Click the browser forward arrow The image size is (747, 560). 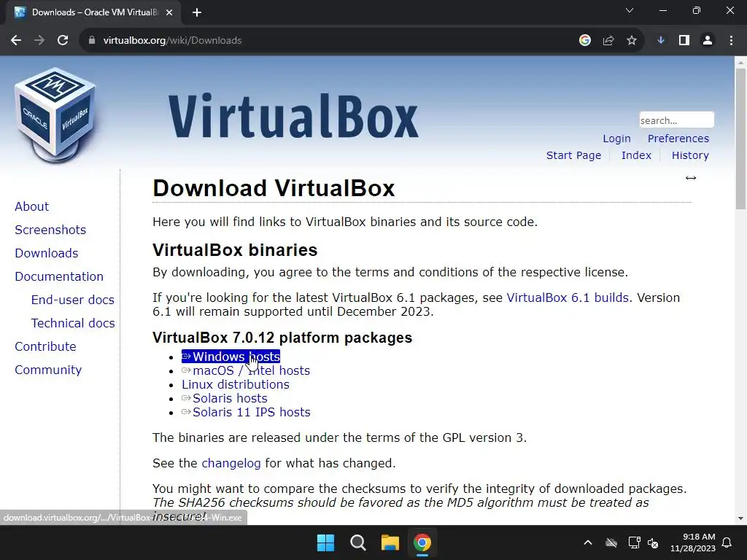coord(39,41)
